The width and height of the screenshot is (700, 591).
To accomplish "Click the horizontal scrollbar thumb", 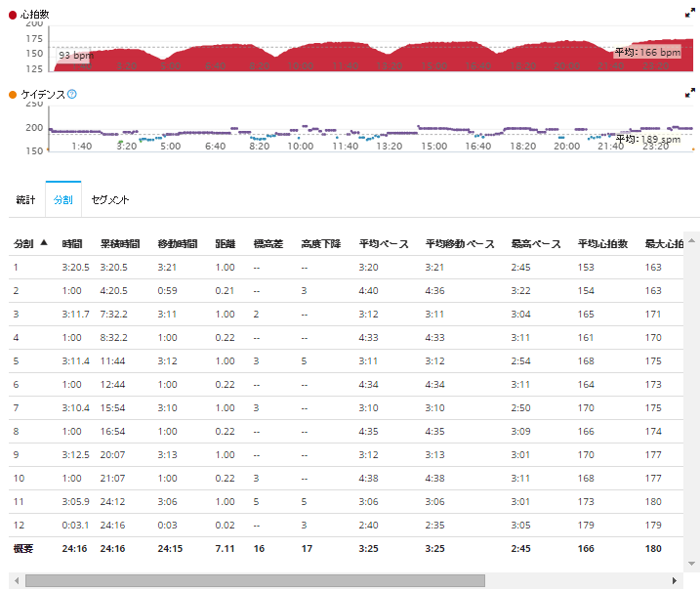I will [254, 580].
